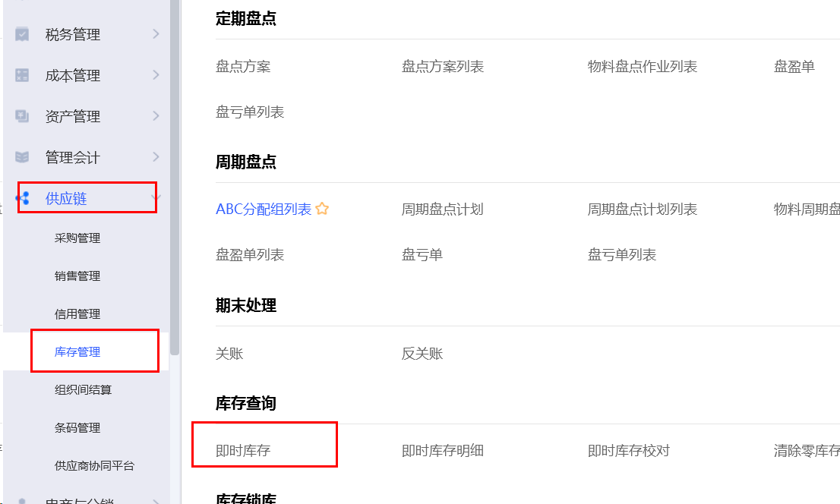Open the 即时库存明细 link
Screen dimensions: 840x504
pos(443,451)
